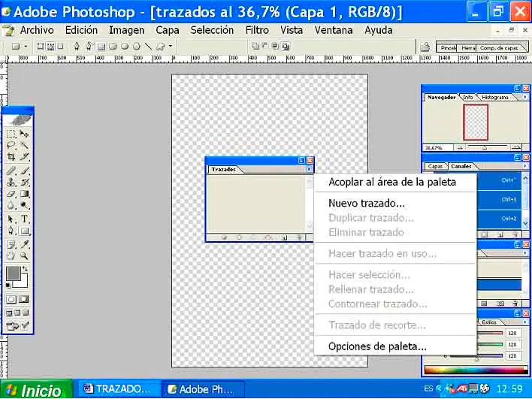Image resolution: width=532 pixels, height=399 pixels.
Task: Swap foreground and background colors
Action: coord(25,269)
